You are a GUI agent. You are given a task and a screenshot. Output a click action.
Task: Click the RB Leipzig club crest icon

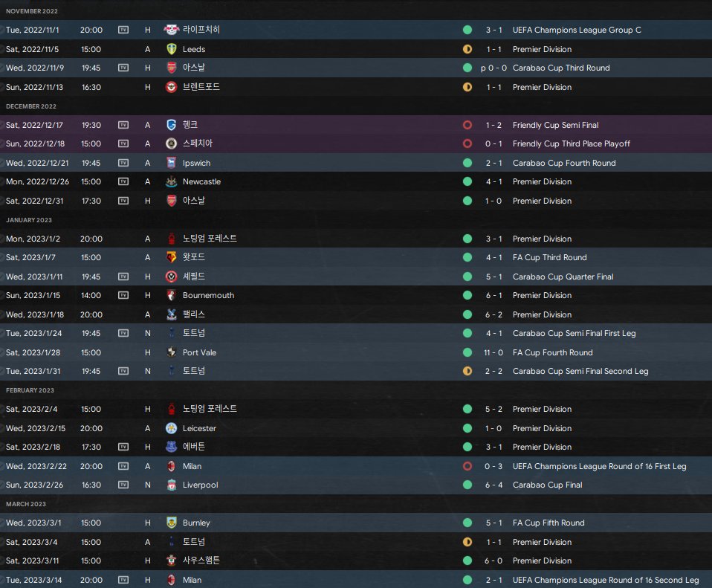[171, 30]
